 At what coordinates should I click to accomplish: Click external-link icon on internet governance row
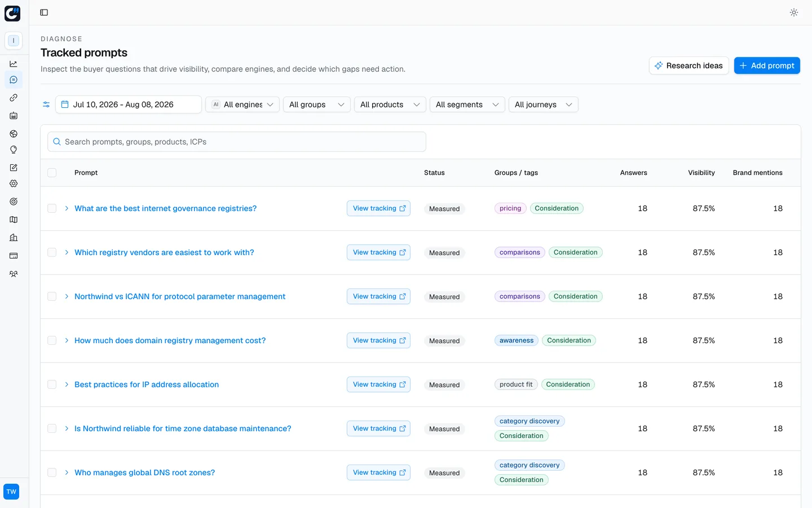coord(403,208)
